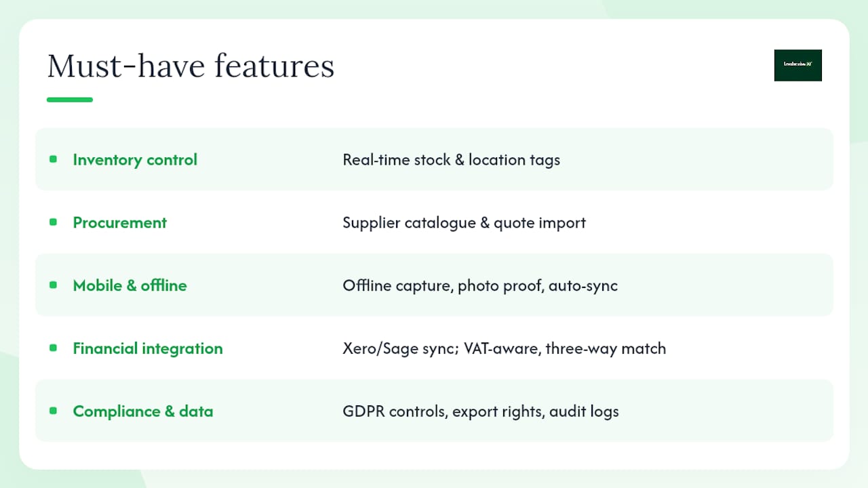Click "GDPR controls, export rights, audit logs" text
The height and width of the screenshot is (488, 868).
[480, 411]
